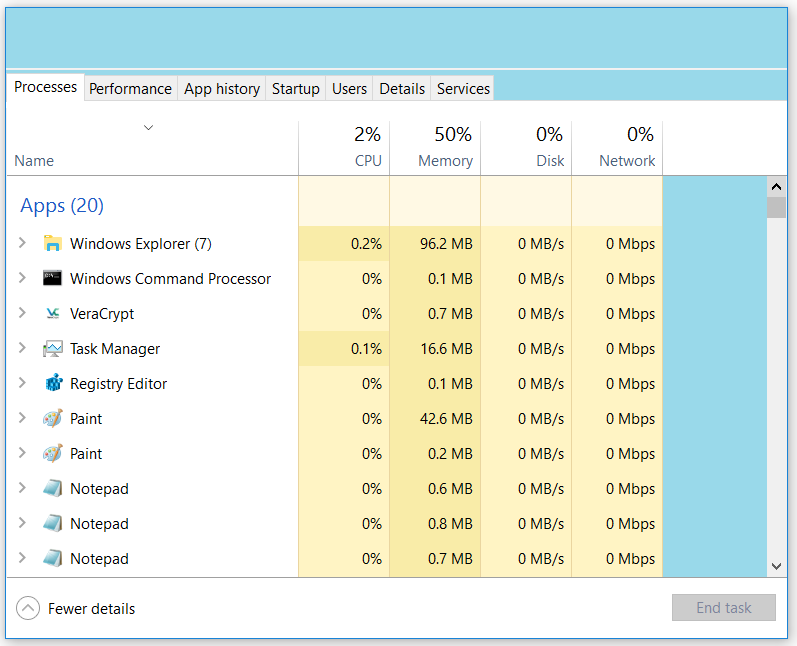Click the scrollbar up arrow
797x646 pixels.
point(776,187)
